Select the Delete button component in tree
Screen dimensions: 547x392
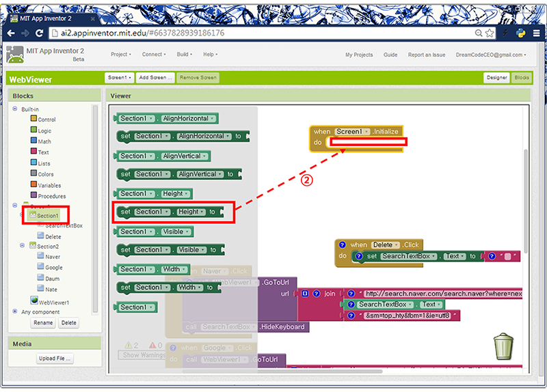[x=49, y=236]
